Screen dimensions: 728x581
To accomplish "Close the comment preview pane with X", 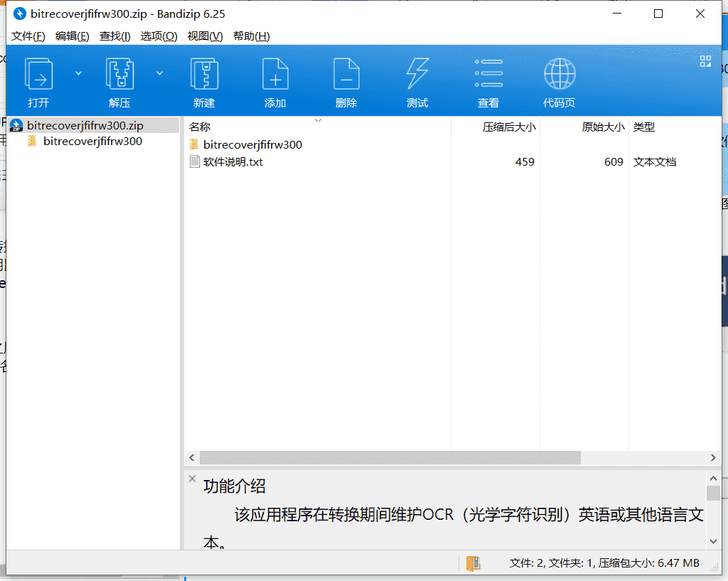I will click(192, 479).
